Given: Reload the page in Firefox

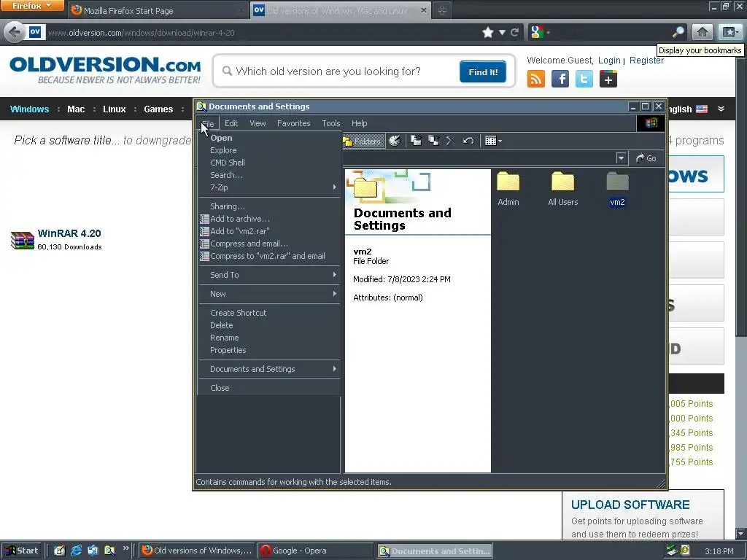Looking at the screenshot, I should 514,32.
